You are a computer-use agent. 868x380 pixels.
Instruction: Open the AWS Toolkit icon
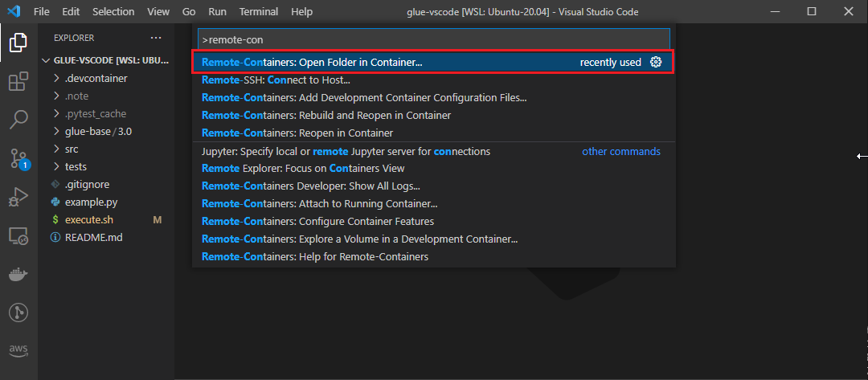(18, 350)
